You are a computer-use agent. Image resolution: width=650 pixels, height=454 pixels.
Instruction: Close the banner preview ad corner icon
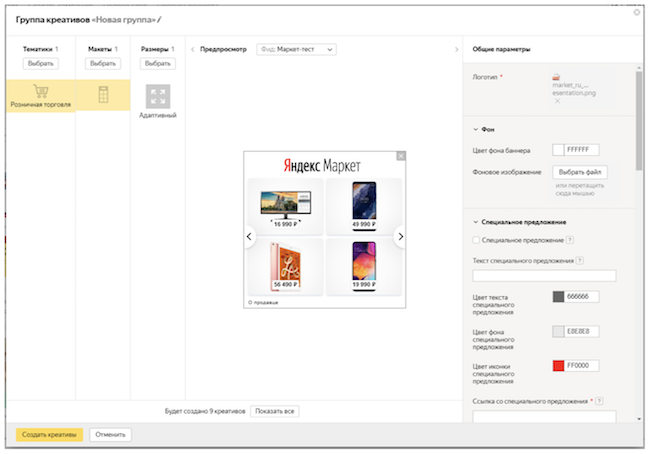[x=401, y=156]
